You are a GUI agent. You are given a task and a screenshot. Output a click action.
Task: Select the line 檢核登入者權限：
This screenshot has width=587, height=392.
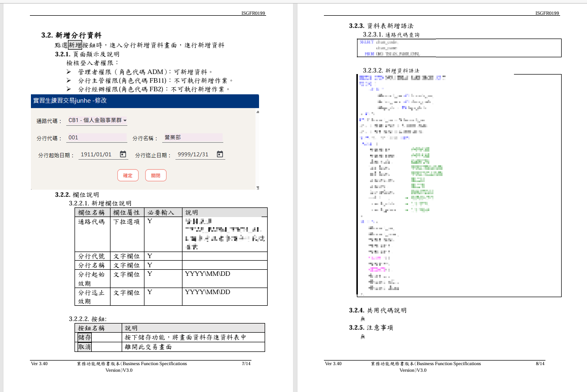click(92, 63)
